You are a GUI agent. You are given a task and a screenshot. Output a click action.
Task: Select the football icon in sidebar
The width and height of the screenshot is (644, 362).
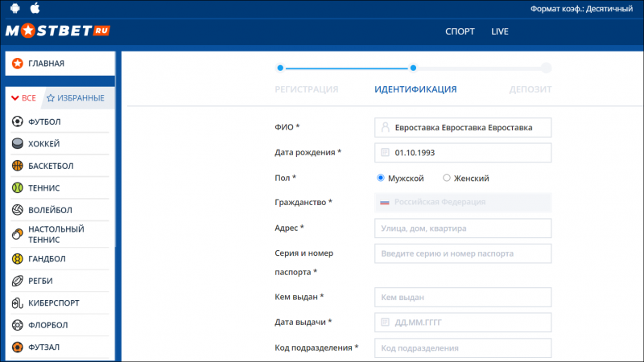pyautogui.click(x=17, y=121)
